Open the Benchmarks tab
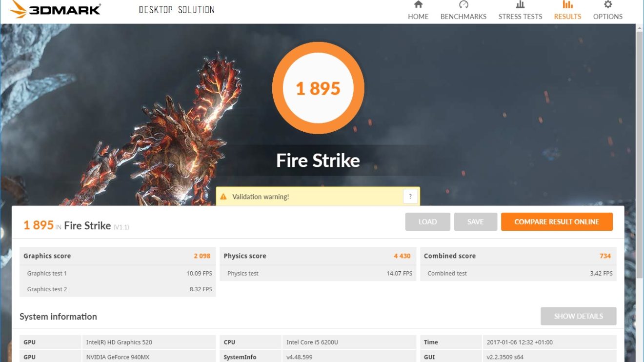Viewport: 644px width, 362px height. (463, 11)
